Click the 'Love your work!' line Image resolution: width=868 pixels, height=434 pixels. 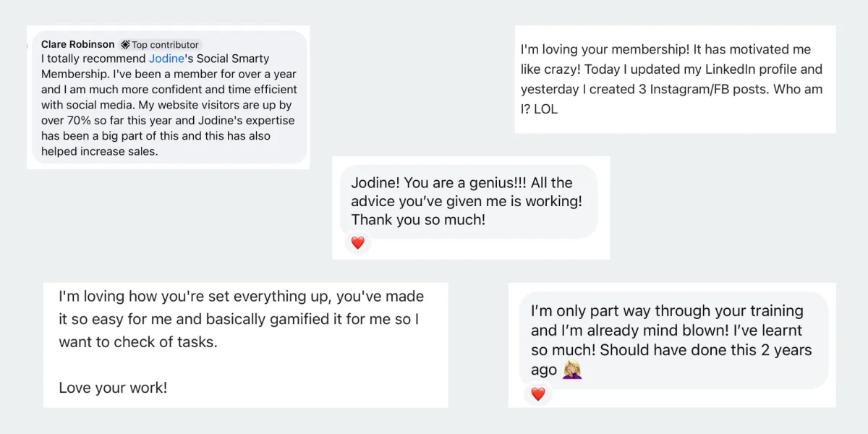point(113,388)
